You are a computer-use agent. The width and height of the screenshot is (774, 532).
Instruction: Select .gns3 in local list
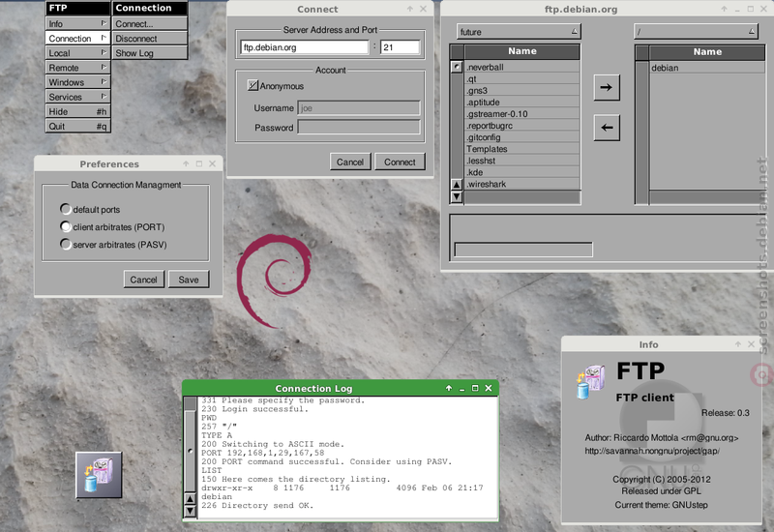point(522,90)
